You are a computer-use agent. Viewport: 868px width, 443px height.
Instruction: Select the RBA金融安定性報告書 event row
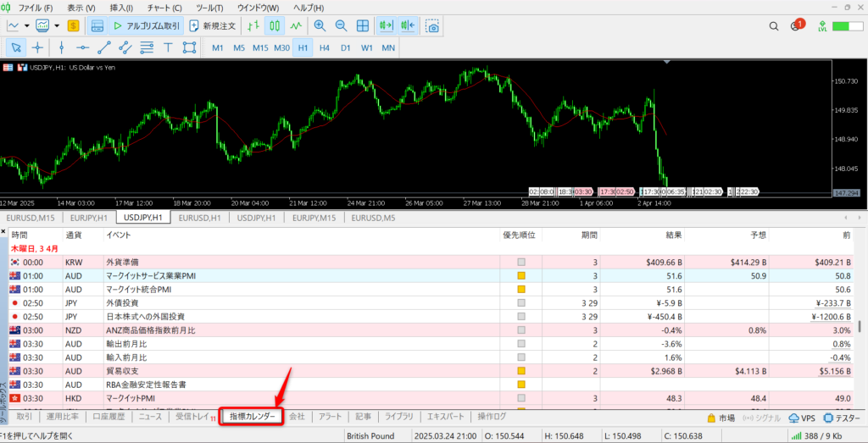pos(431,385)
